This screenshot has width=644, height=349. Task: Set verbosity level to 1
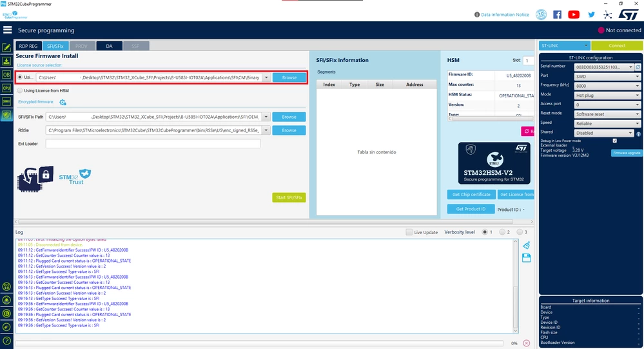(x=485, y=232)
